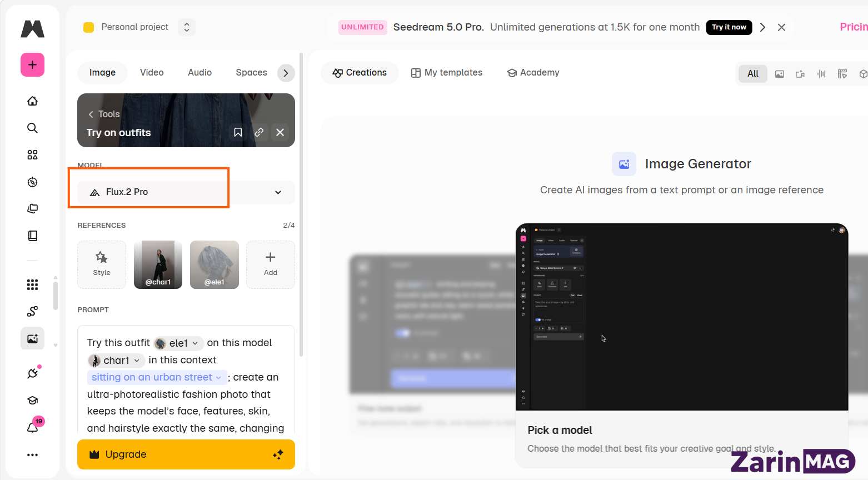868x480 pixels.
Task: Bookmark the Try on outfits tool
Action: (x=238, y=132)
